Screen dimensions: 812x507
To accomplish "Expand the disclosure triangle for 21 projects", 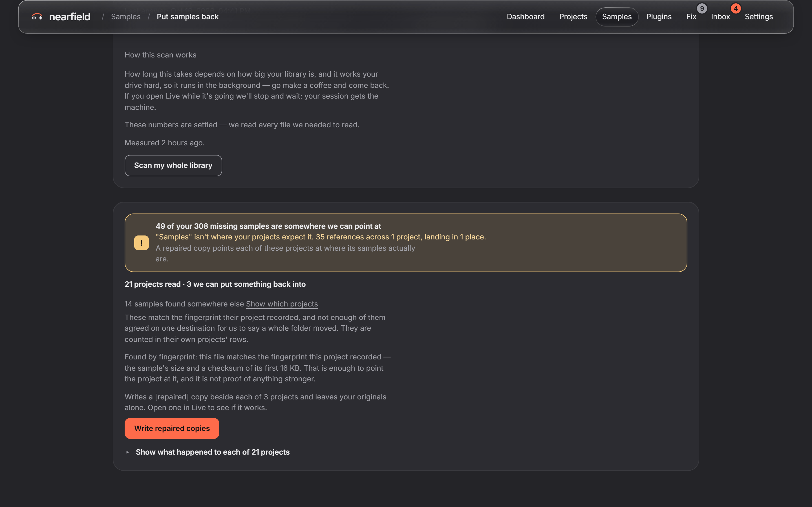I will pyautogui.click(x=128, y=452).
